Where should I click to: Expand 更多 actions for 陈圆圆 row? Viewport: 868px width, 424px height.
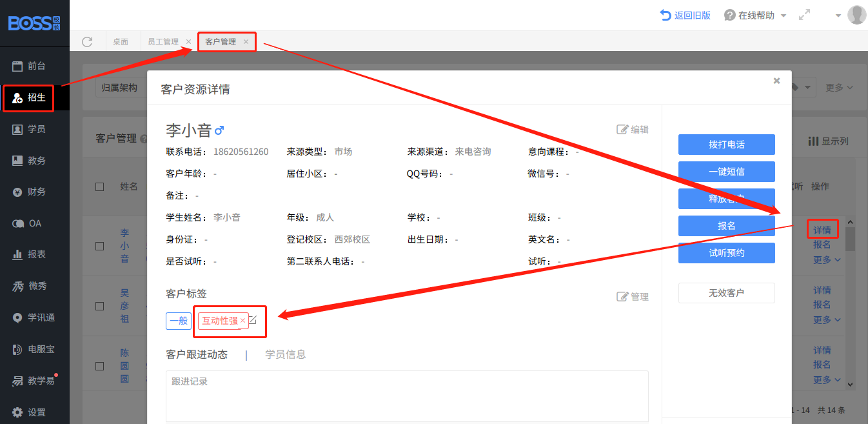[x=827, y=379]
